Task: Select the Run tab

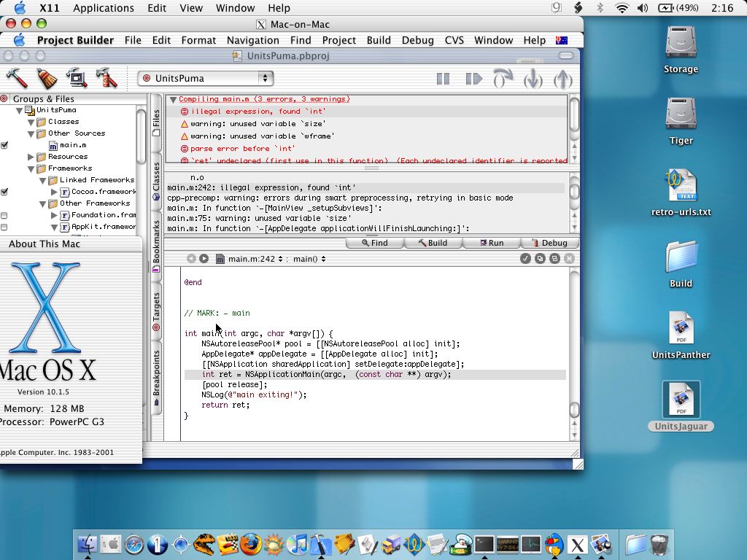Action: [x=490, y=243]
